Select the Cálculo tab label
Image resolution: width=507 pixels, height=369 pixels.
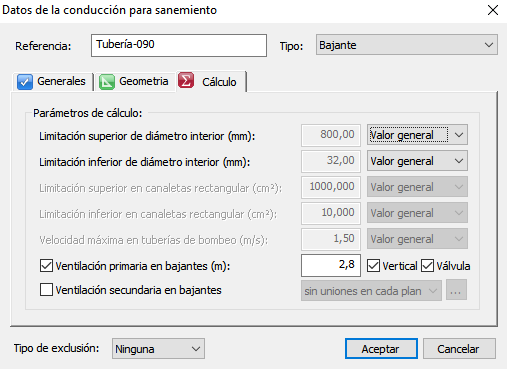coord(219,82)
